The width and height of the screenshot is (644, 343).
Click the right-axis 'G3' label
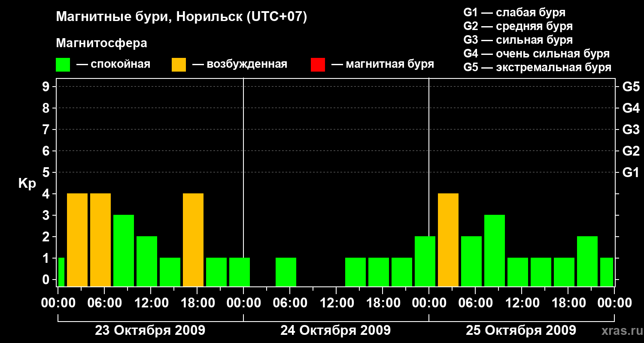[631, 129]
